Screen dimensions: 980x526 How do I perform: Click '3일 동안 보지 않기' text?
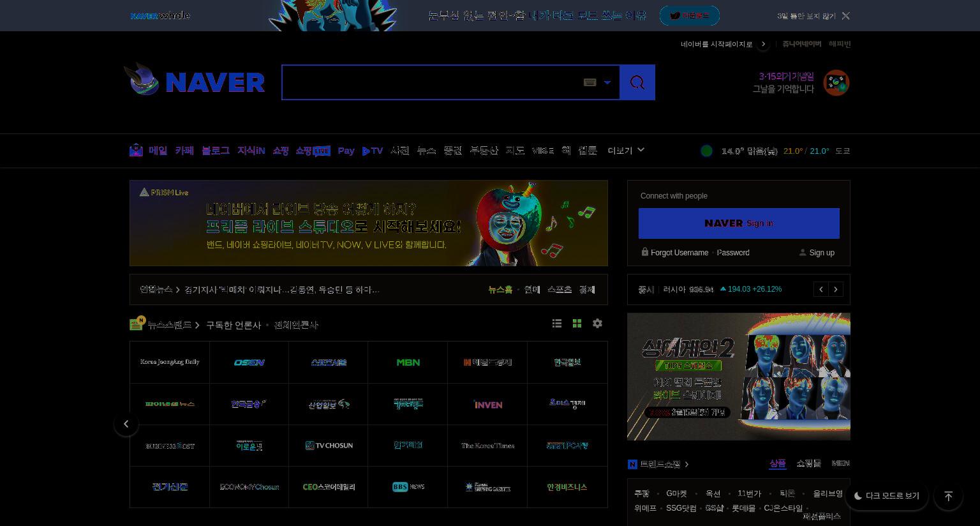tap(806, 16)
